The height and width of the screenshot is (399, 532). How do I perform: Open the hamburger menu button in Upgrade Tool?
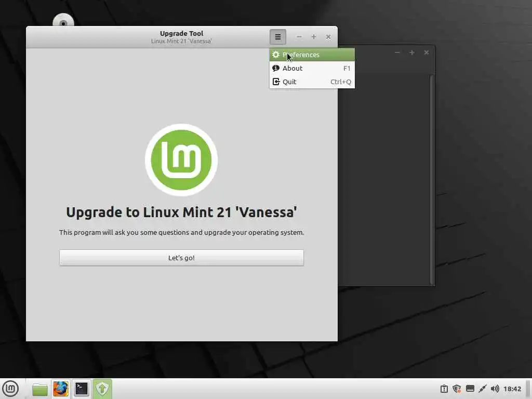(x=277, y=37)
